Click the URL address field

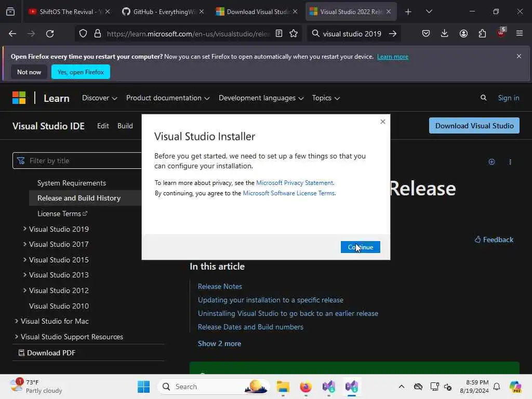pyautogui.click(x=188, y=34)
